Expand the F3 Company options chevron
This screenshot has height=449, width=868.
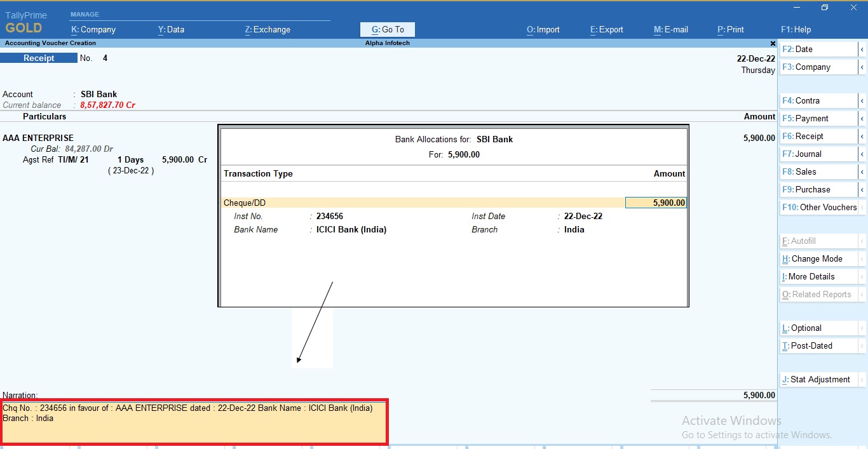click(862, 67)
